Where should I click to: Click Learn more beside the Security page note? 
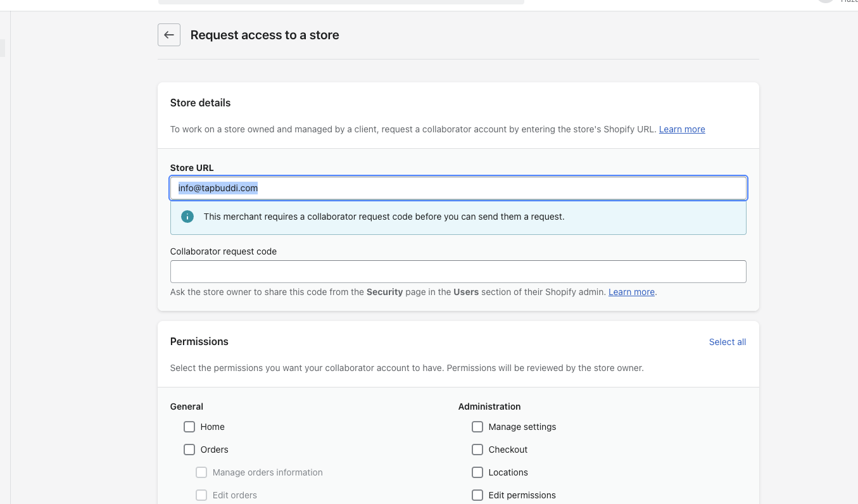631,292
